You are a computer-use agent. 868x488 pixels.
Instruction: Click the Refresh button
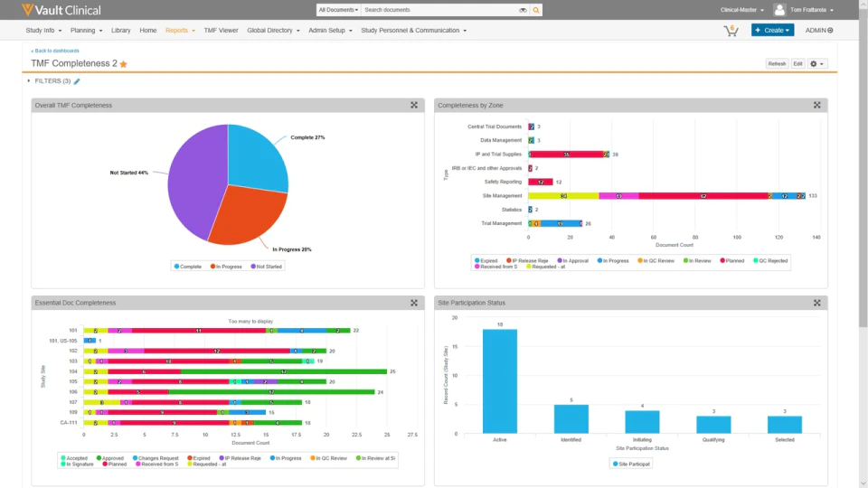(777, 63)
